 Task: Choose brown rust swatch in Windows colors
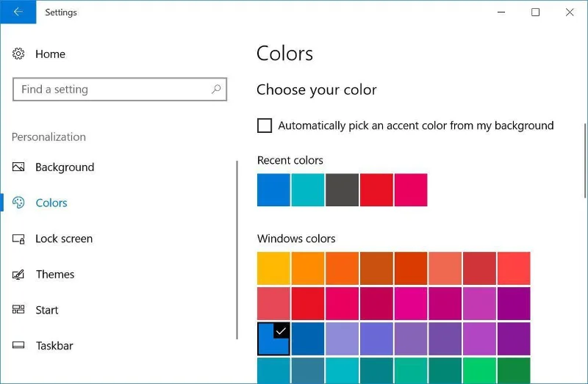coord(376,268)
